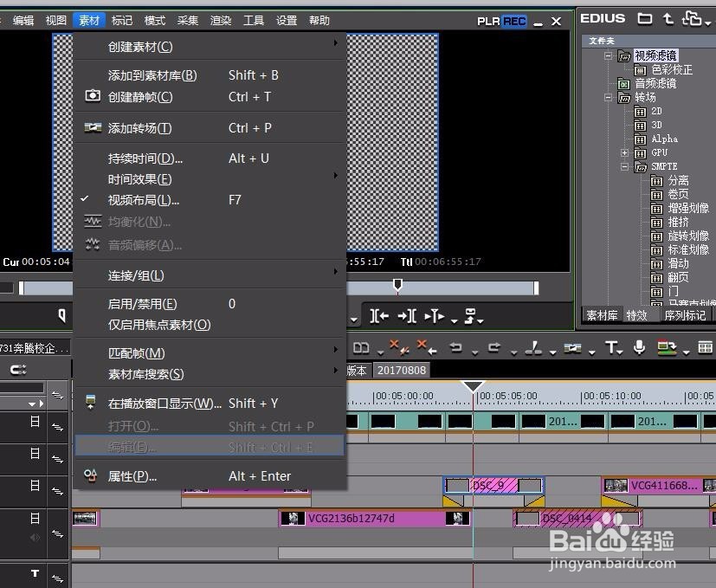
Task: Click the redo icon in the timeline toolbar
Action: [494, 347]
